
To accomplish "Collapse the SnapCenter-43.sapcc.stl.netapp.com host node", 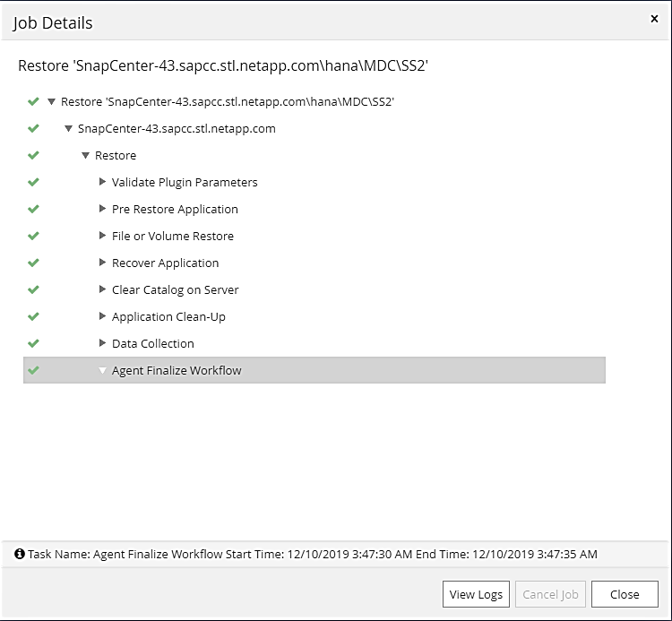I will tap(69, 129).
